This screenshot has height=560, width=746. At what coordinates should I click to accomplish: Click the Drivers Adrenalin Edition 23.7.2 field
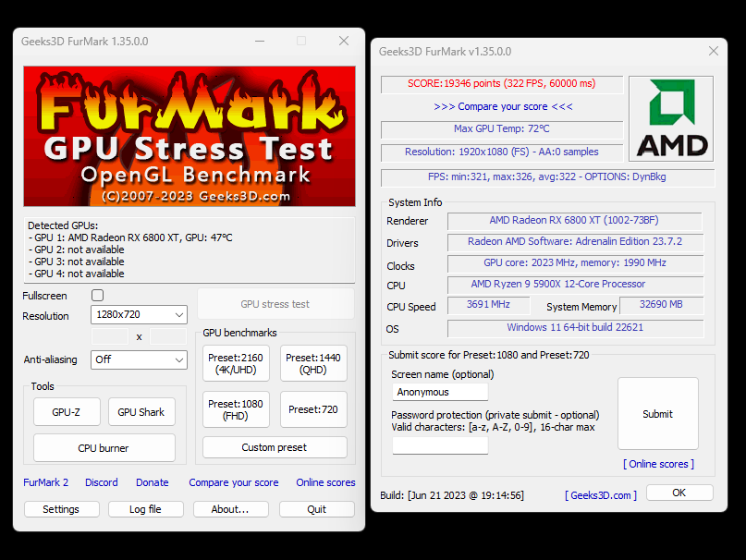coord(575,242)
